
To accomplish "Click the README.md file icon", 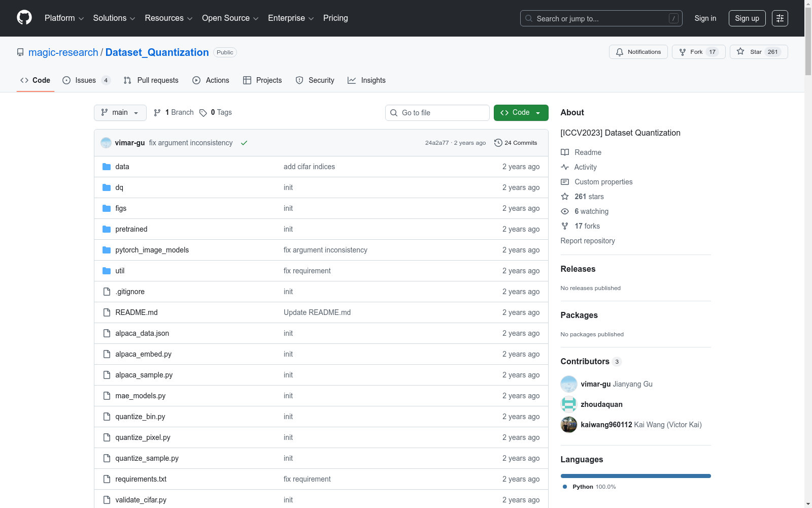I will point(107,312).
